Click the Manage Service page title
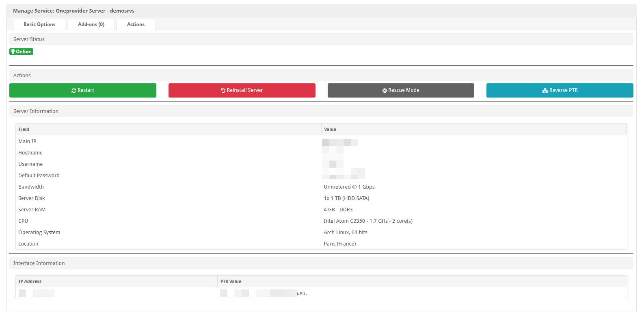This screenshot has width=644, height=326. (x=73, y=11)
